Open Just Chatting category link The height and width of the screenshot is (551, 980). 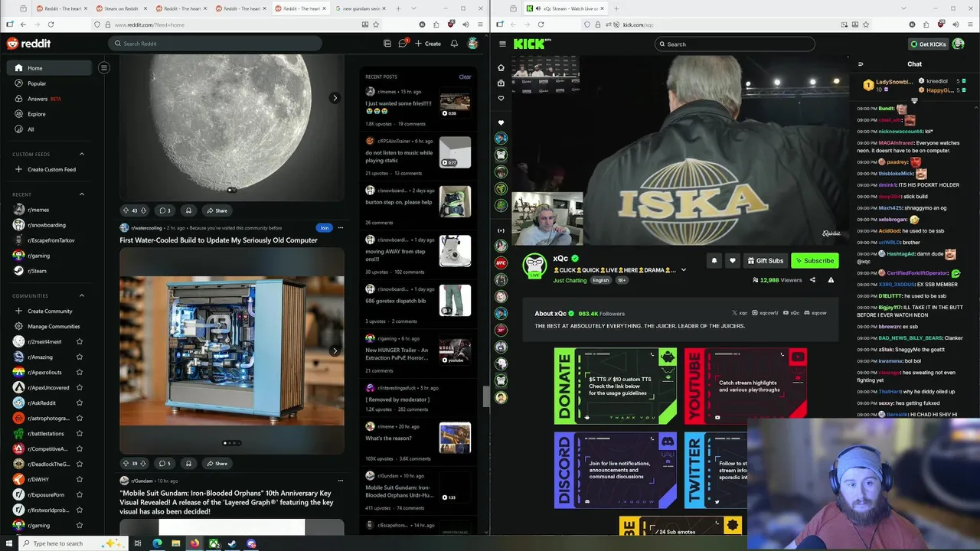click(570, 280)
